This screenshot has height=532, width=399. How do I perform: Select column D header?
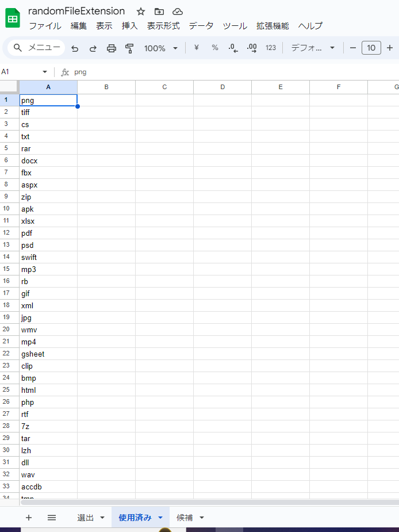[222, 87]
